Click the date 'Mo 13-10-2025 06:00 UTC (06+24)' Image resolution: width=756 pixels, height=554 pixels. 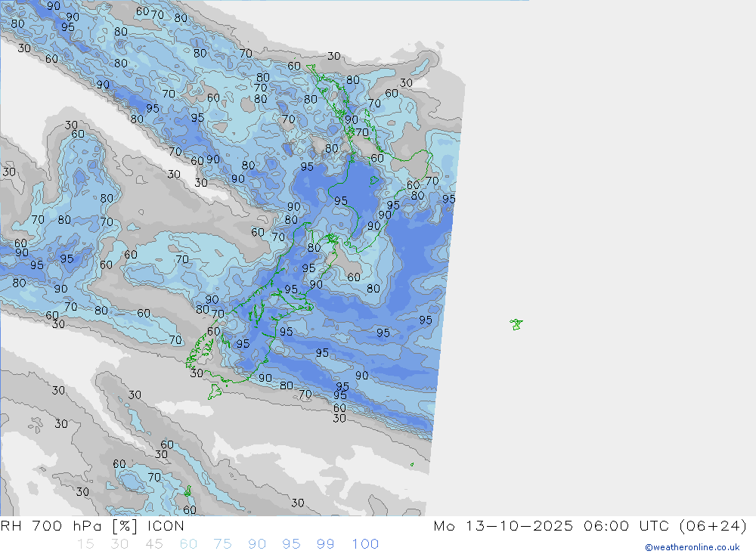[x=590, y=526]
